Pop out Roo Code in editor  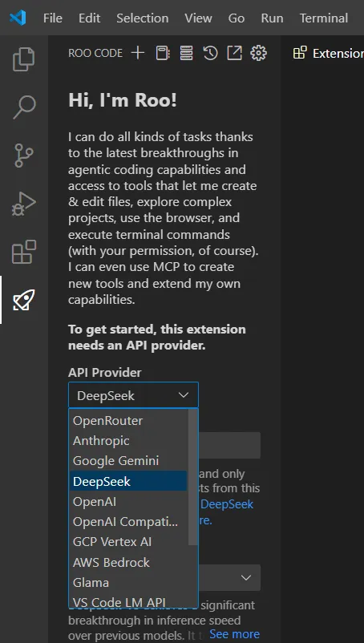click(x=234, y=53)
